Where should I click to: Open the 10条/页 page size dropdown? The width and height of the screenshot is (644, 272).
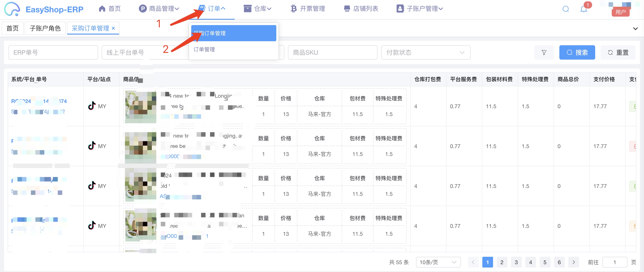438,262
